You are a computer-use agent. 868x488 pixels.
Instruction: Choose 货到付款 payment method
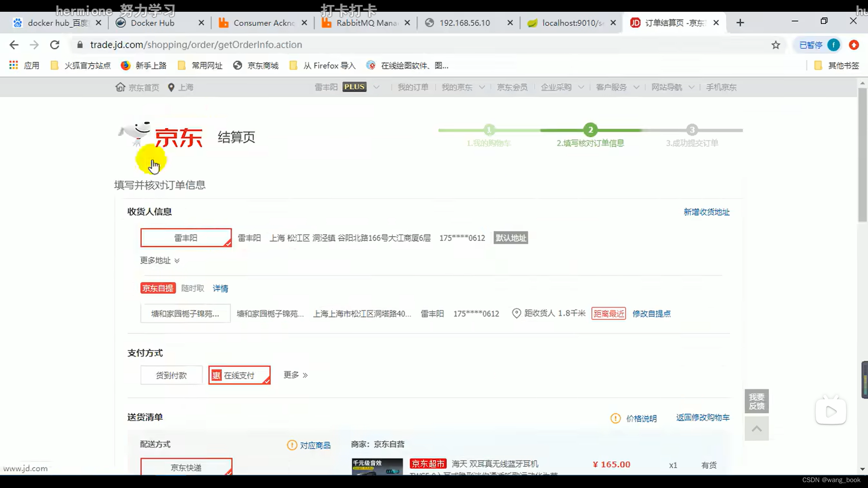tap(171, 375)
